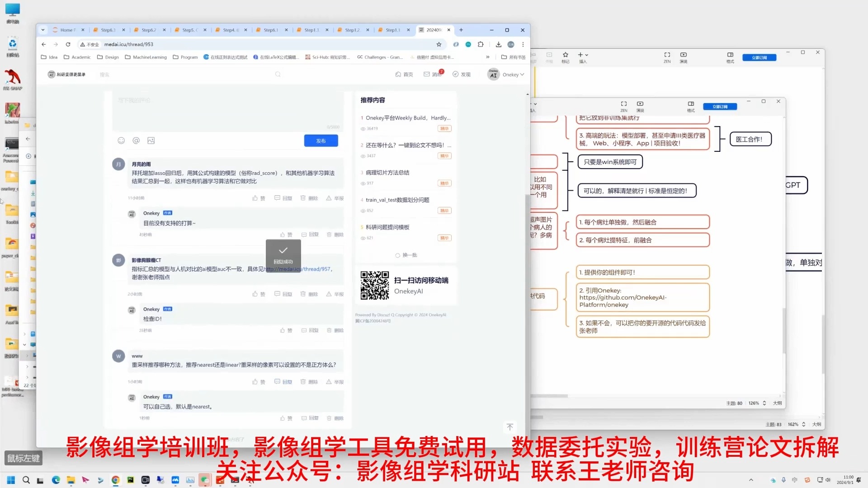Click the address bar URL medai.icu/thread/953
Screen dimensions: 868x488
click(129, 44)
